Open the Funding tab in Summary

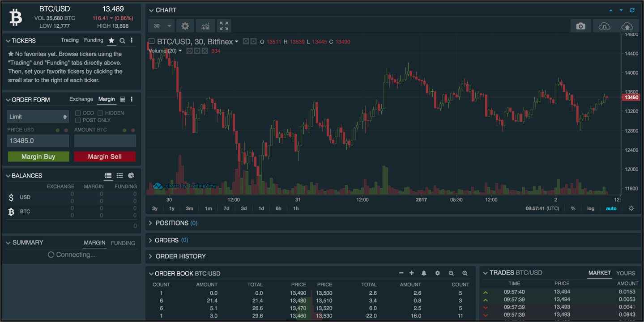[123, 243]
